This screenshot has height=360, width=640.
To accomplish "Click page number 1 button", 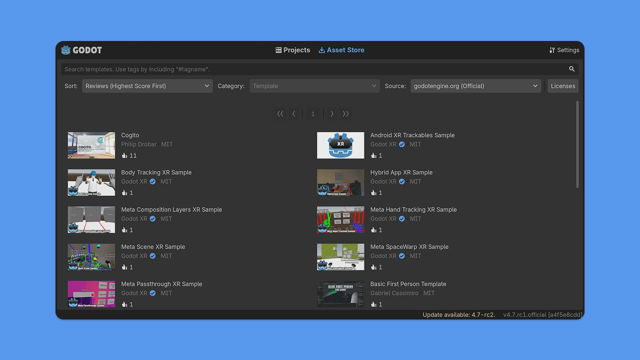I will [313, 114].
